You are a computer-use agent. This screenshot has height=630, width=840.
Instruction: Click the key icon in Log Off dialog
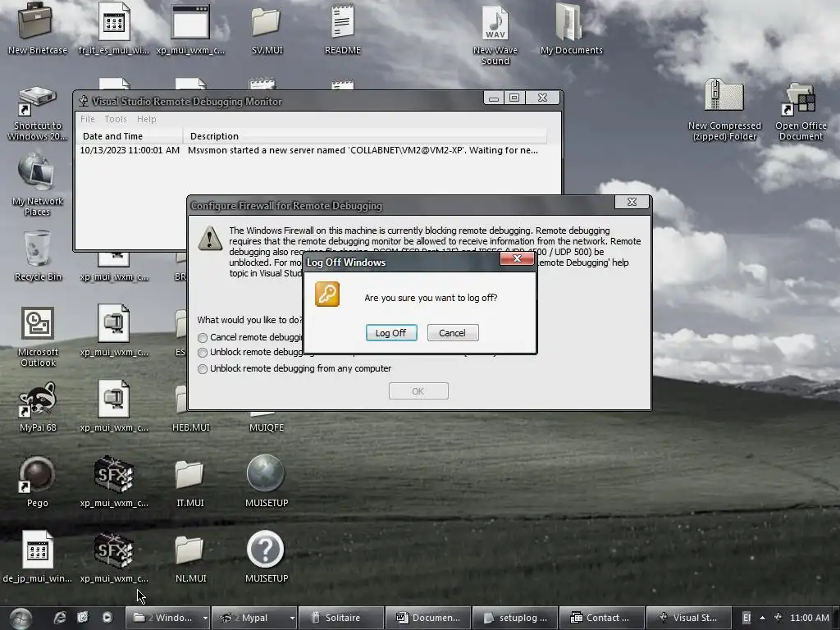point(327,294)
